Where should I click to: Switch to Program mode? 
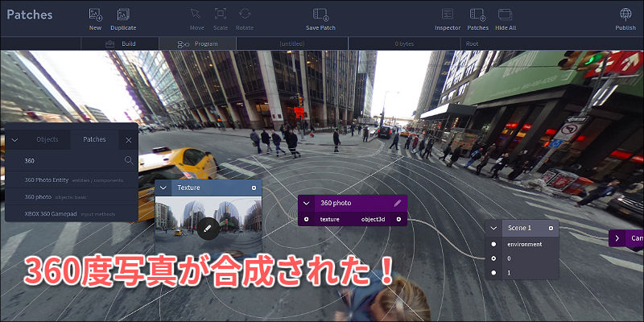click(197, 43)
